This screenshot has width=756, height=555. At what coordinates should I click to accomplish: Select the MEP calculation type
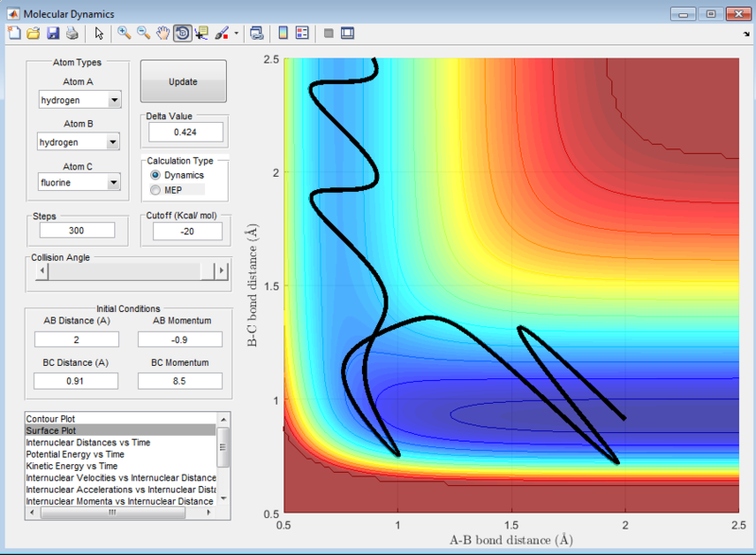pyautogui.click(x=156, y=190)
